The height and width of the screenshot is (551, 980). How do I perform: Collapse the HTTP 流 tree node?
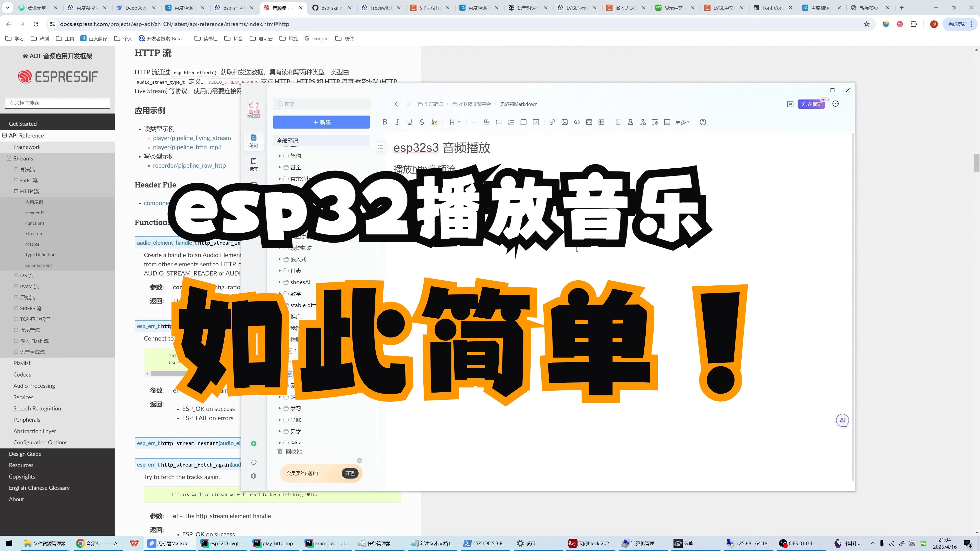(x=16, y=191)
